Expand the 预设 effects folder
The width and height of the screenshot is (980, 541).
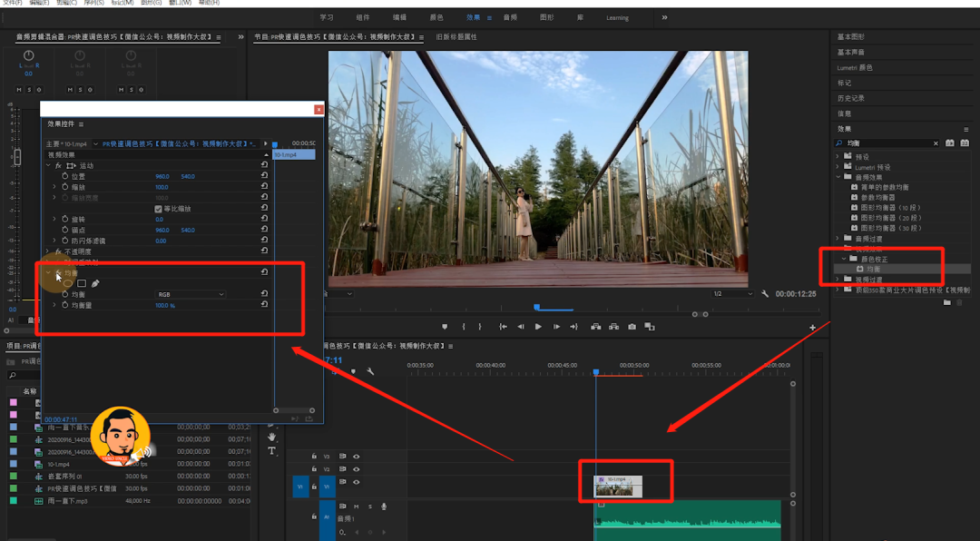(838, 156)
